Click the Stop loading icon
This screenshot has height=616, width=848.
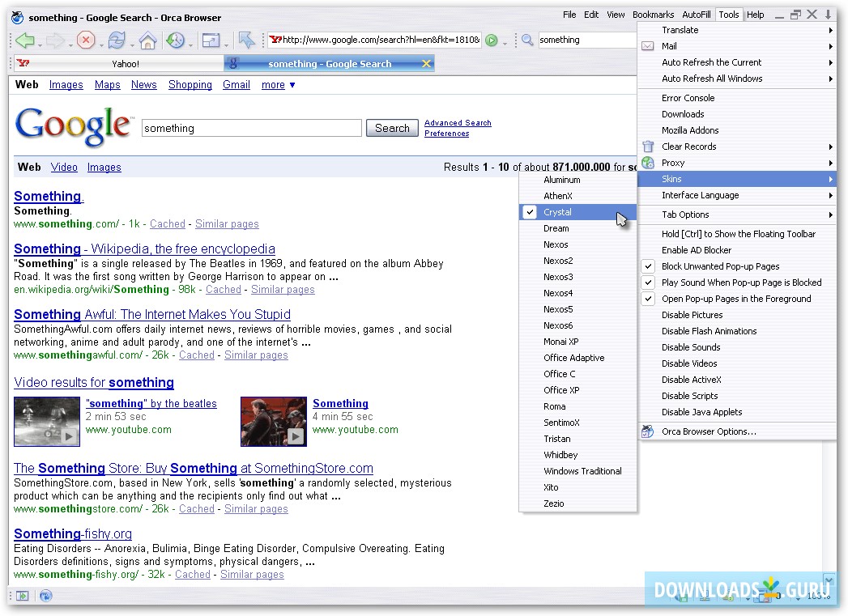click(x=87, y=39)
